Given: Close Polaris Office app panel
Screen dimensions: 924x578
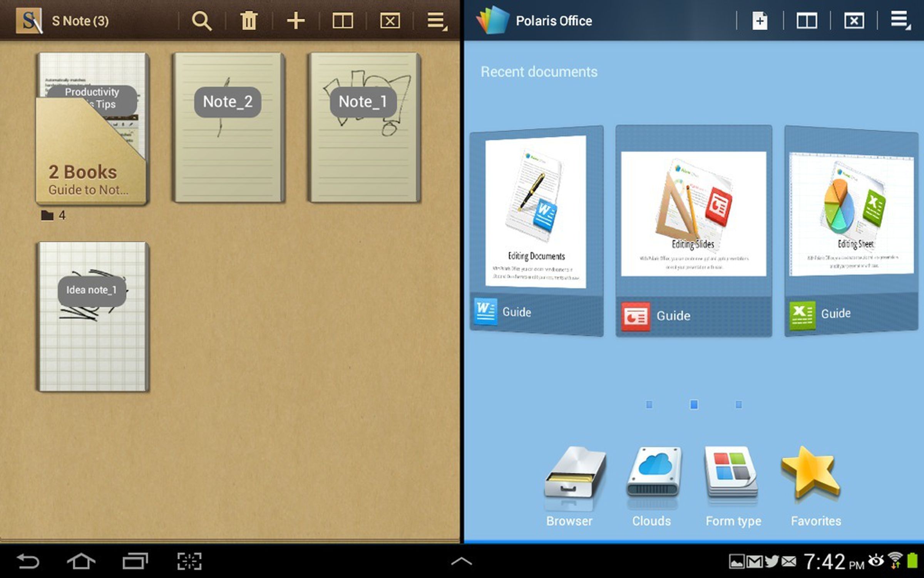Looking at the screenshot, I should click(852, 20).
